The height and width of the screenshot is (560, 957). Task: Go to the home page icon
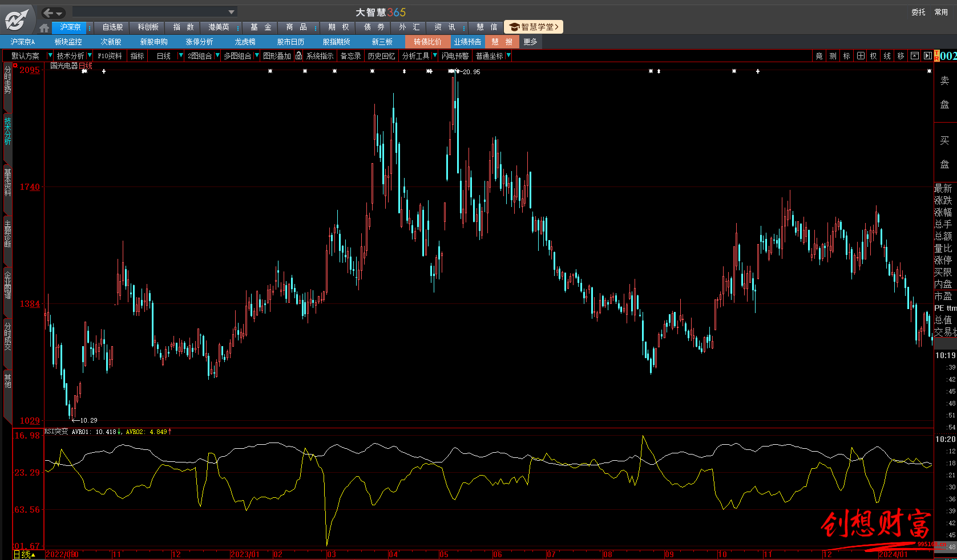[45, 27]
